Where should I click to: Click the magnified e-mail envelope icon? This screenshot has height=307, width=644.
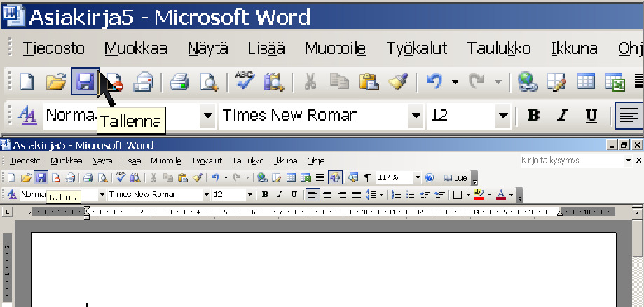point(143,81)
